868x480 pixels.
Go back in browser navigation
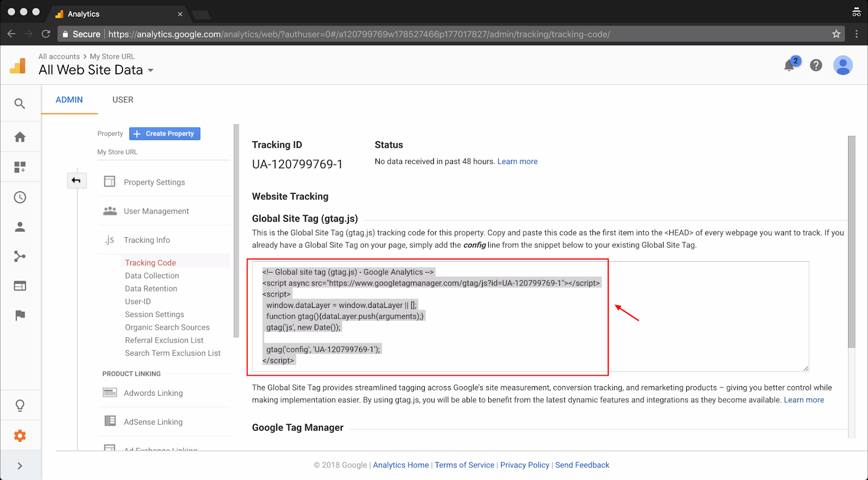[x=11, y=34]
